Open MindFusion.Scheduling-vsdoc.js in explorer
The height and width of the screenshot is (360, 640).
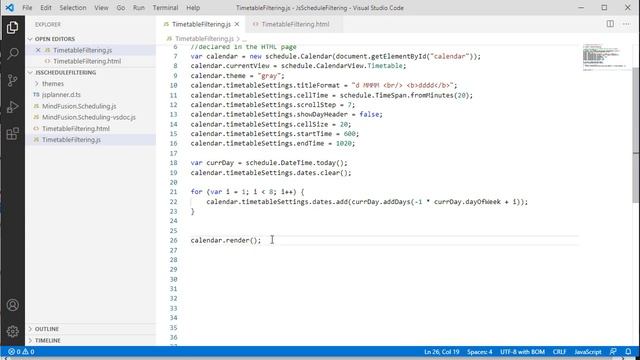coord(89,117)
